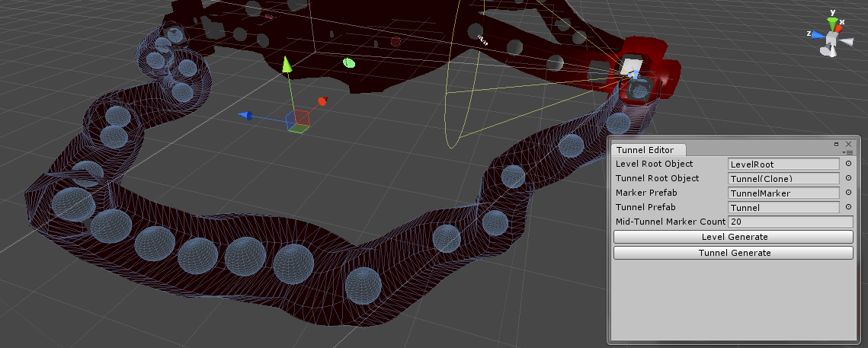The height and width of the screenshot is (348, 868).
Task: Select the green marker object in the scene
Action: point(349,62)
